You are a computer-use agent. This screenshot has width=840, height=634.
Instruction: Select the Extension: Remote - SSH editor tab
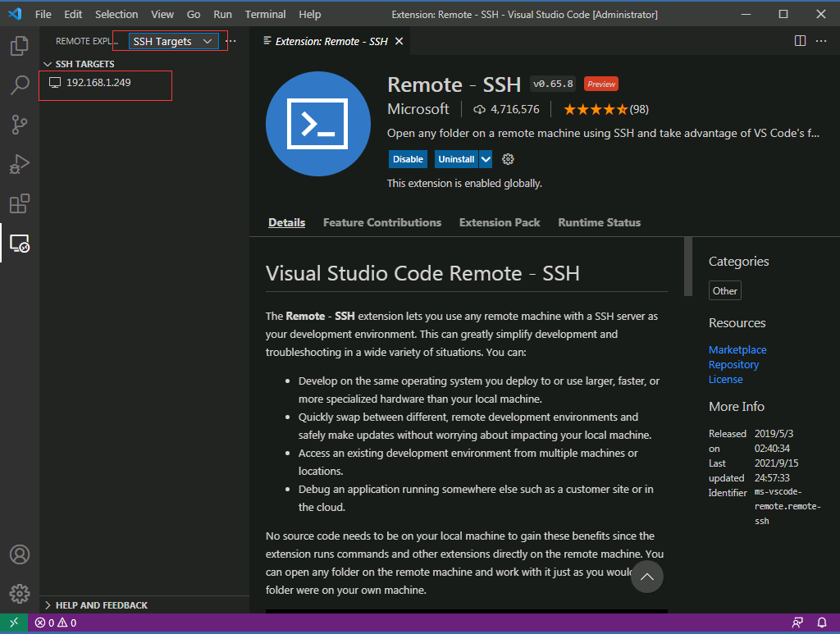coord(331,41)
